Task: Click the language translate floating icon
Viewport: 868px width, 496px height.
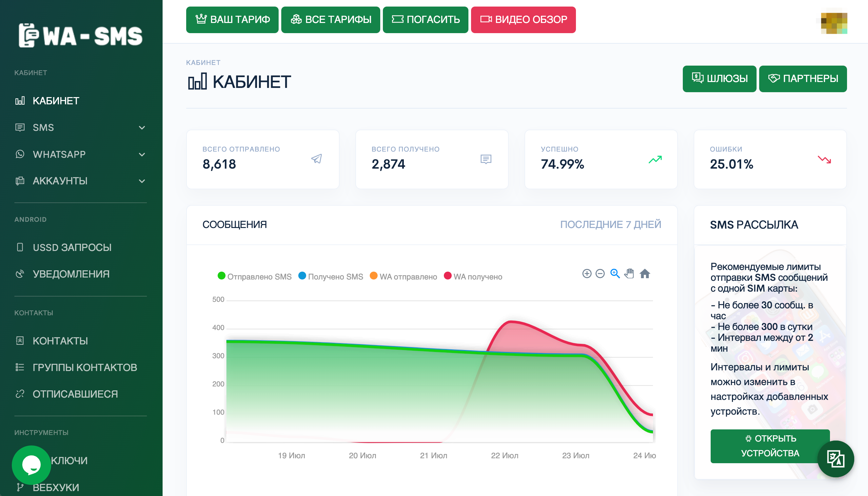Action: click(x=835, y=459)
